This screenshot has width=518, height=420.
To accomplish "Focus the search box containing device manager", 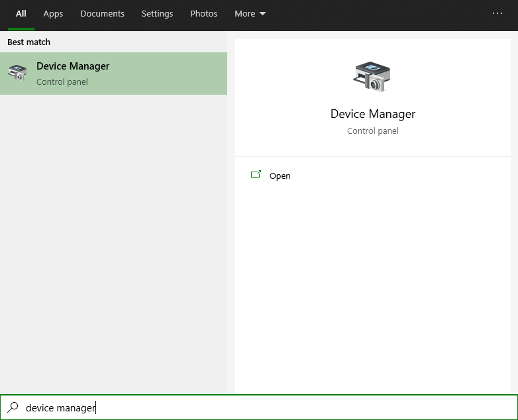I will coord(265,407).
